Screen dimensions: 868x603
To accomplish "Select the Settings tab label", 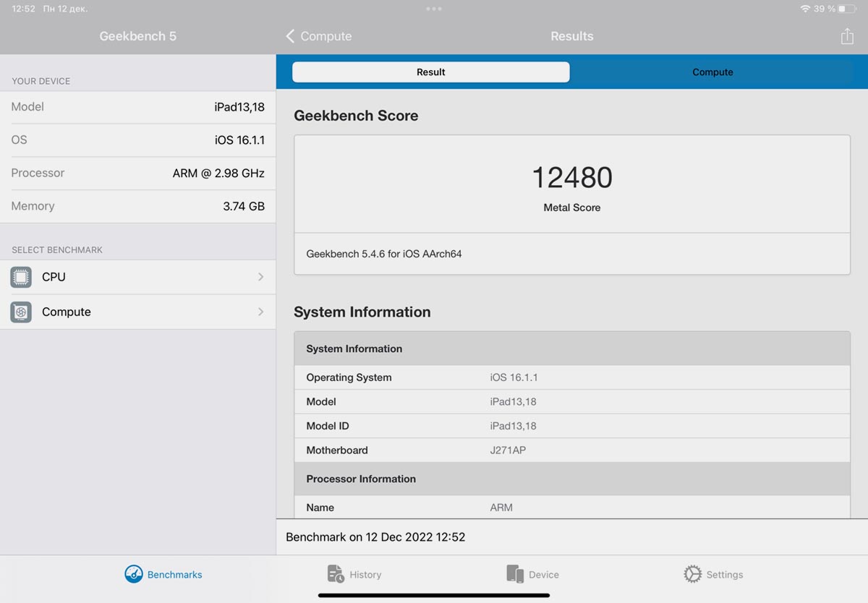I will tap(724, 575).
